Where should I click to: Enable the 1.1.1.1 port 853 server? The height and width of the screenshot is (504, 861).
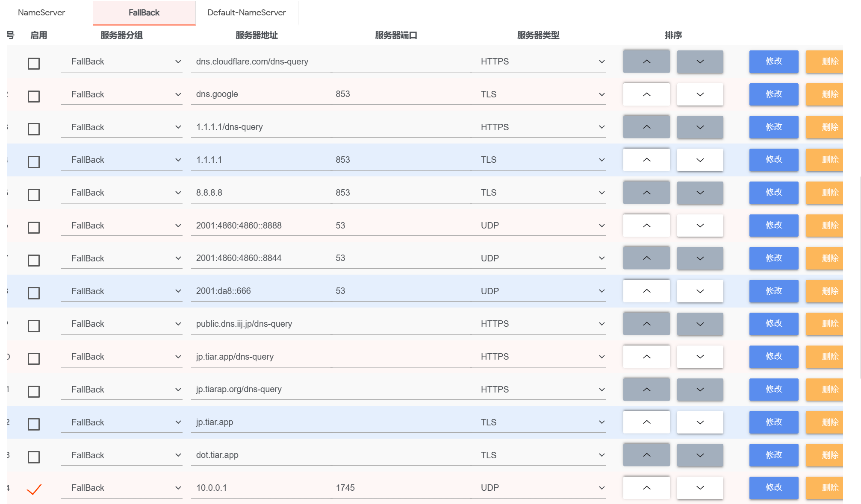34,162
